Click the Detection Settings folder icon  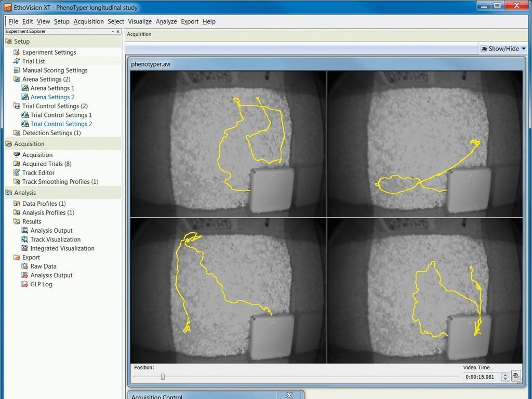click(x=16, y=133)
